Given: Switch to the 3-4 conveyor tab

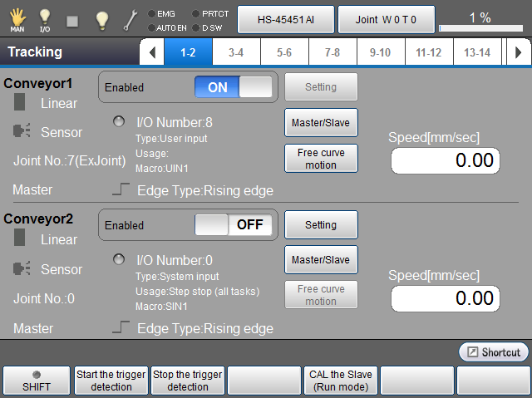Looking at the screenshot, I should [x=235, y=52].
